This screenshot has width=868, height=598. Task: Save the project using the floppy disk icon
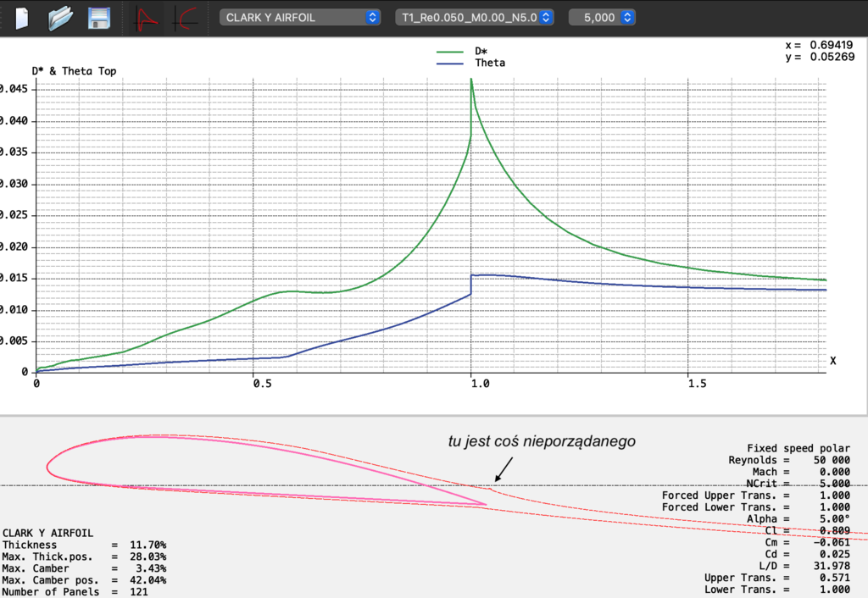coord(99,18)
